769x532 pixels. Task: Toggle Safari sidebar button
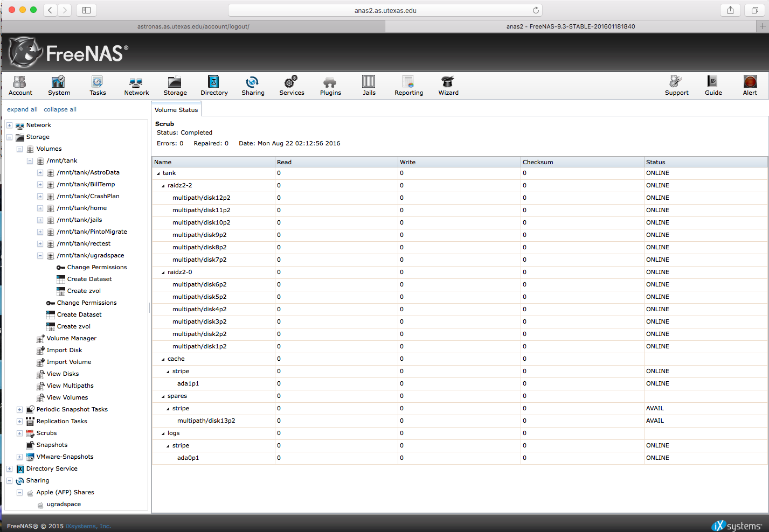click(x=86, y=10)
